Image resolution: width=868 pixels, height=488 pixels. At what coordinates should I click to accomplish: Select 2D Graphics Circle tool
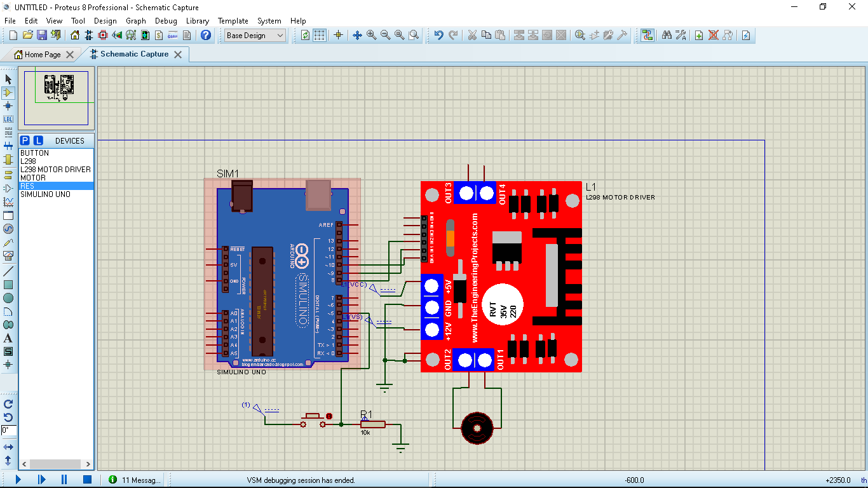(8, 298)
